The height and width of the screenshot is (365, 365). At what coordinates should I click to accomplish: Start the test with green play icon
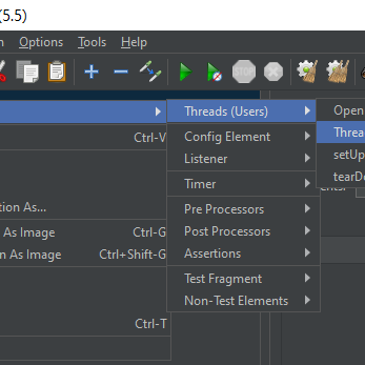tap(185, 72)
